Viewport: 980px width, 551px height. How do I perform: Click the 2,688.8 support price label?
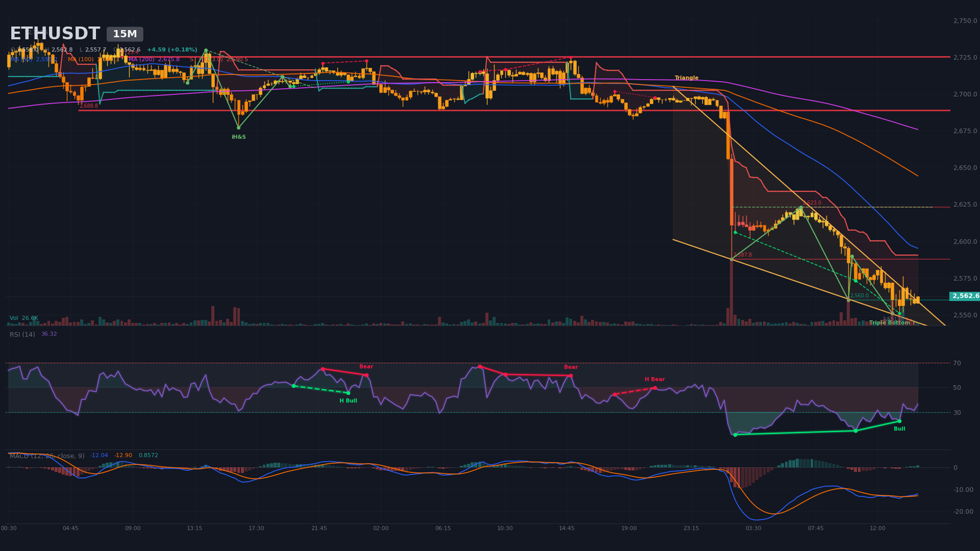point(89,106)
